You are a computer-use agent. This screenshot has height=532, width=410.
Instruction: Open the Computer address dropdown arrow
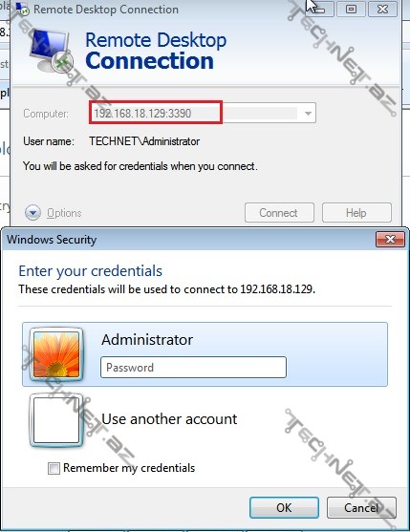[308, 114]
